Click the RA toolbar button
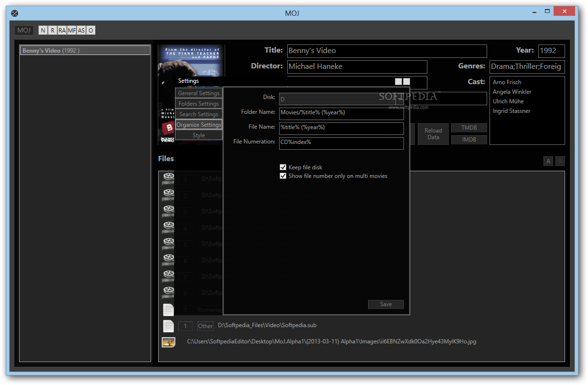 (x=62, y=30)
